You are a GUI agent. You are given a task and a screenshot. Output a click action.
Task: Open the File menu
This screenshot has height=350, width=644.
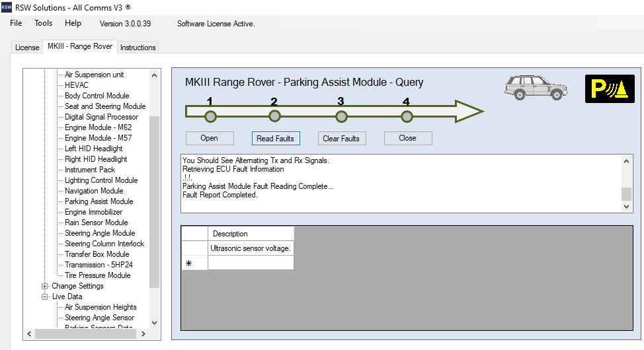[16, 23]
